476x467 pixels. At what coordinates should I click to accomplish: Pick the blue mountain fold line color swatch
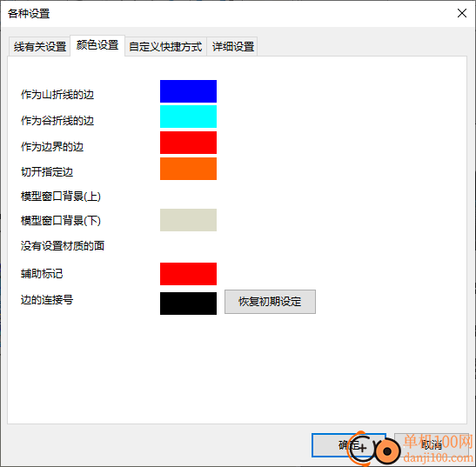tap(188, 91)
